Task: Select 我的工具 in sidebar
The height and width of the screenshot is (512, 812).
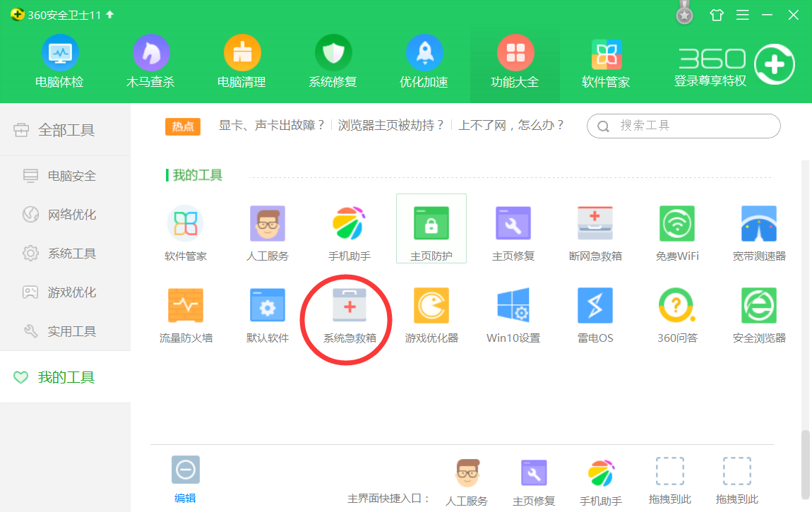Action: point(65,377)
